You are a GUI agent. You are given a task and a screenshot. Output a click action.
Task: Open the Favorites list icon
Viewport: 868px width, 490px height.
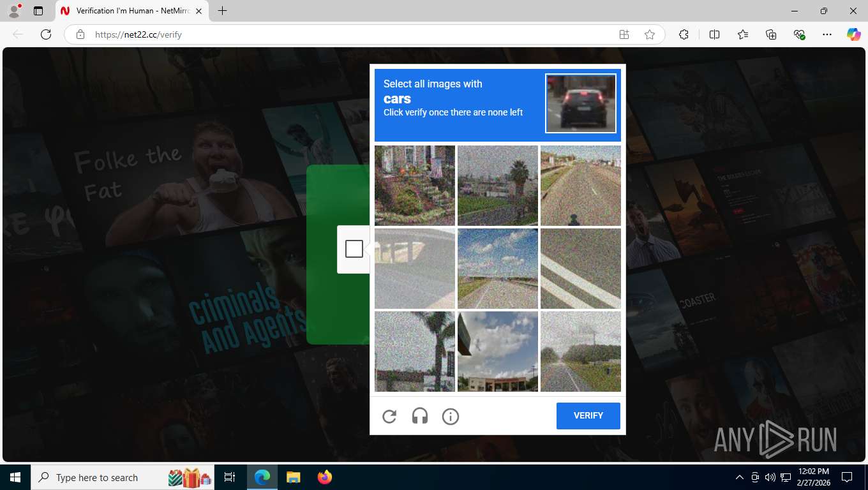(x=743, y=34)
